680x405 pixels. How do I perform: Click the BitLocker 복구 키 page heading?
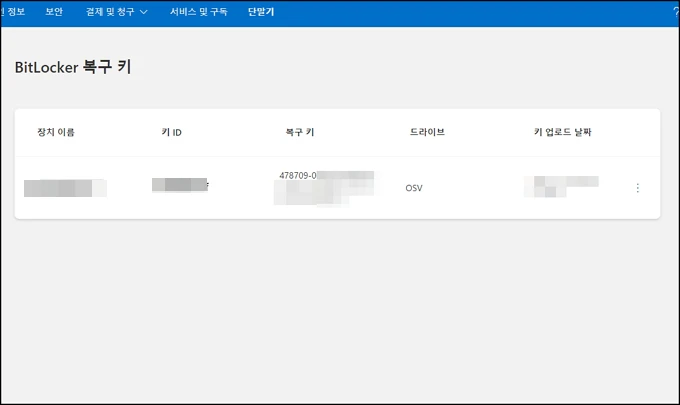pos(73,67)
